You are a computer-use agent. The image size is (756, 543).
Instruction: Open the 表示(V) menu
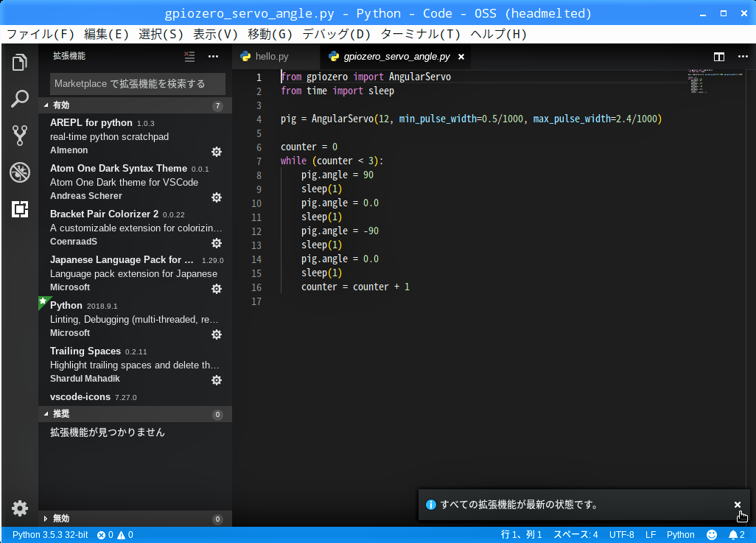coord(215,34)
